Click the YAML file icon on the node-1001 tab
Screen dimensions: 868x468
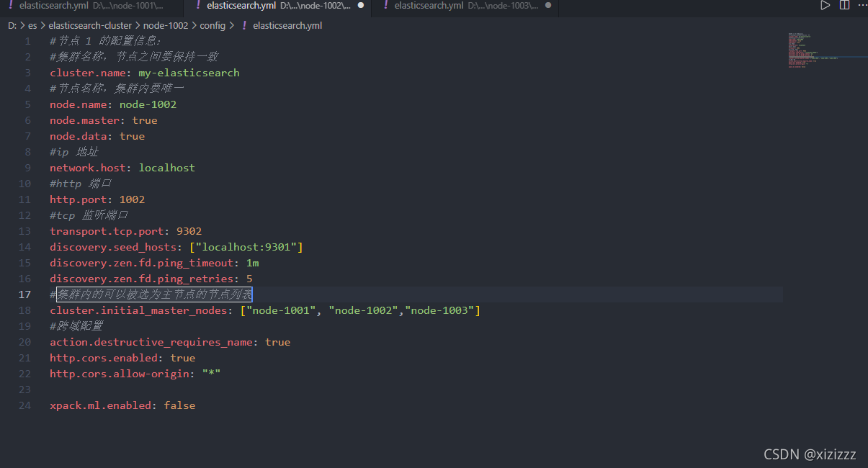point(10,6)
